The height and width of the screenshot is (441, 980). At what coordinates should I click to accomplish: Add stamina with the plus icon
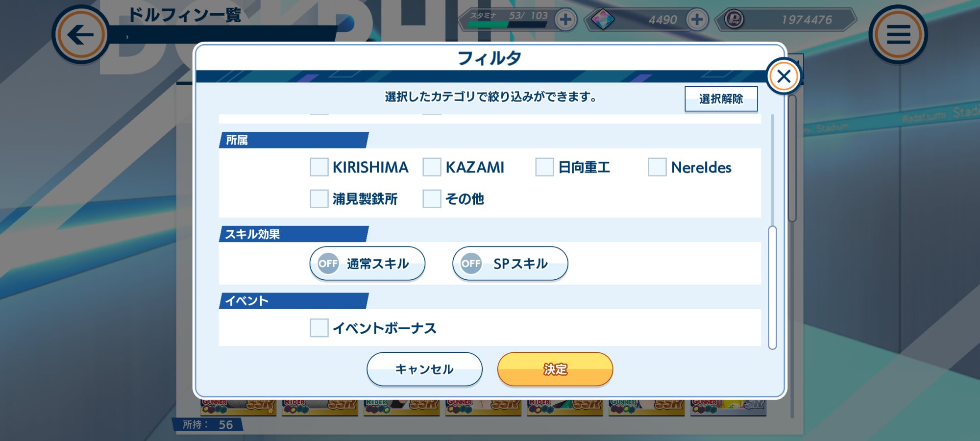pyautogui.click(x=566, y=20)
